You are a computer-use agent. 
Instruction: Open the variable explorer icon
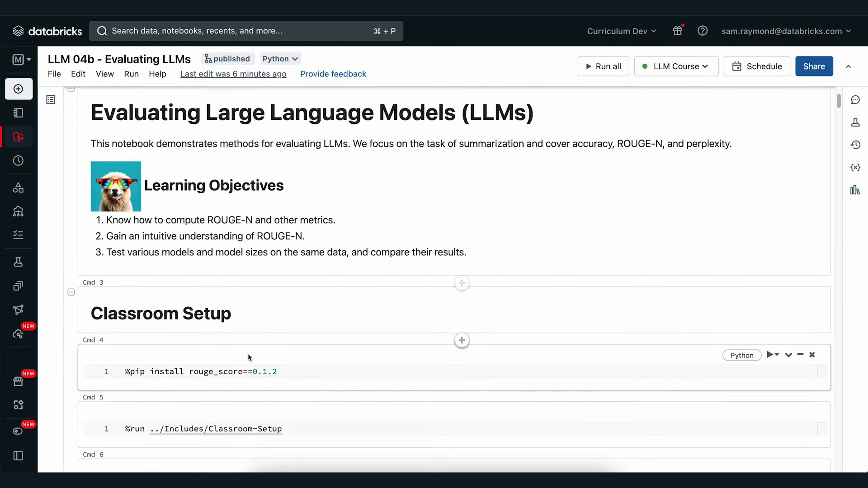[x=855, y=168]
